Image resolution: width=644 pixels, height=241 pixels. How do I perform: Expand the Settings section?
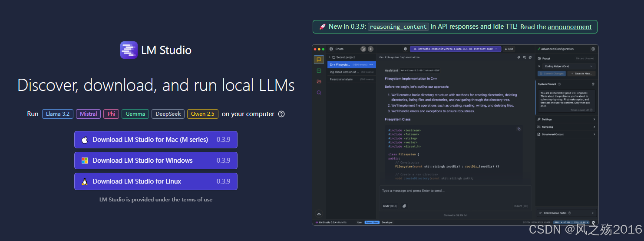(566, 119)
